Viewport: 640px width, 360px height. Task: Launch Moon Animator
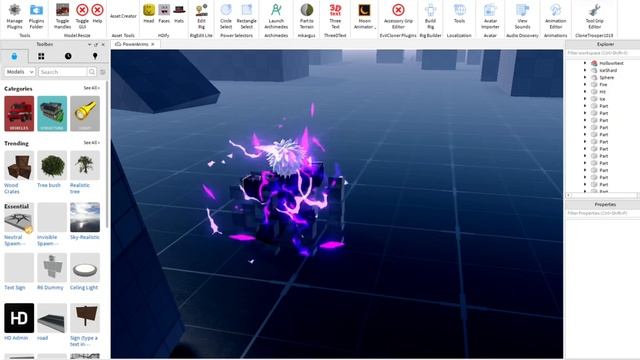tap(364, 16)
